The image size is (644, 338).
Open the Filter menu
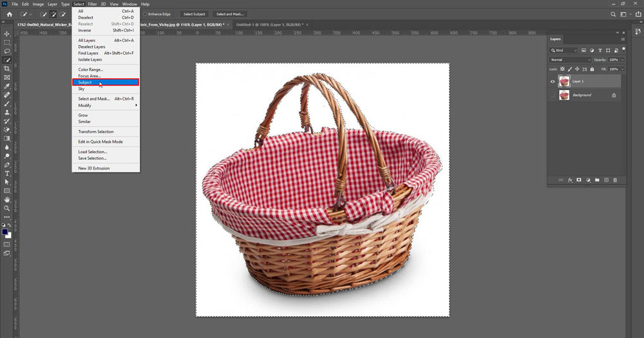point(92,4)
